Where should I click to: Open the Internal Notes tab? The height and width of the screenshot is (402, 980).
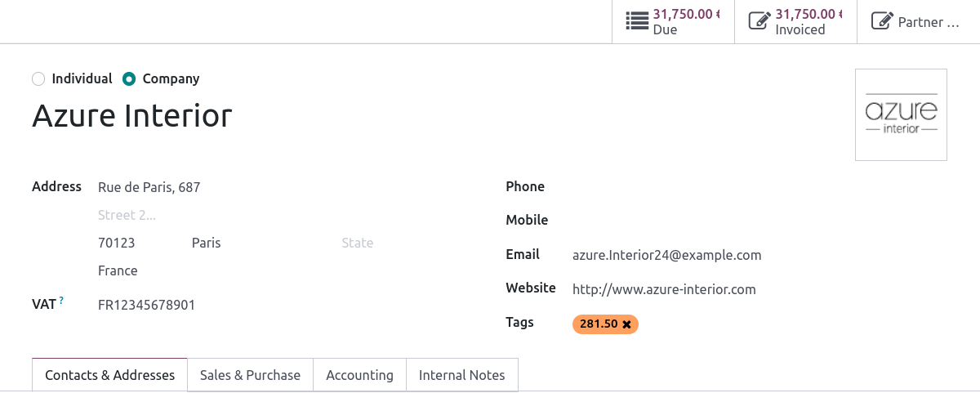coord(461,375)
